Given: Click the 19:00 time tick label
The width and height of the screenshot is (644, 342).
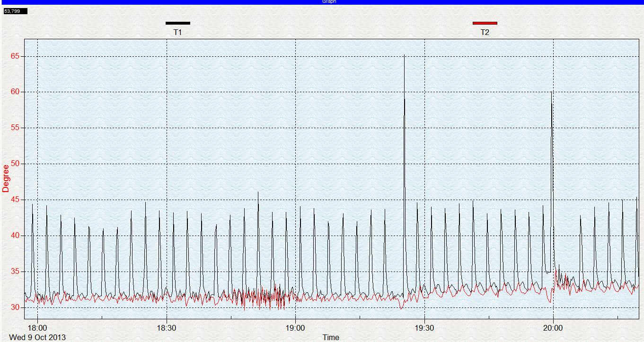Looking at the screenshot, I should (x=295, y=328).
